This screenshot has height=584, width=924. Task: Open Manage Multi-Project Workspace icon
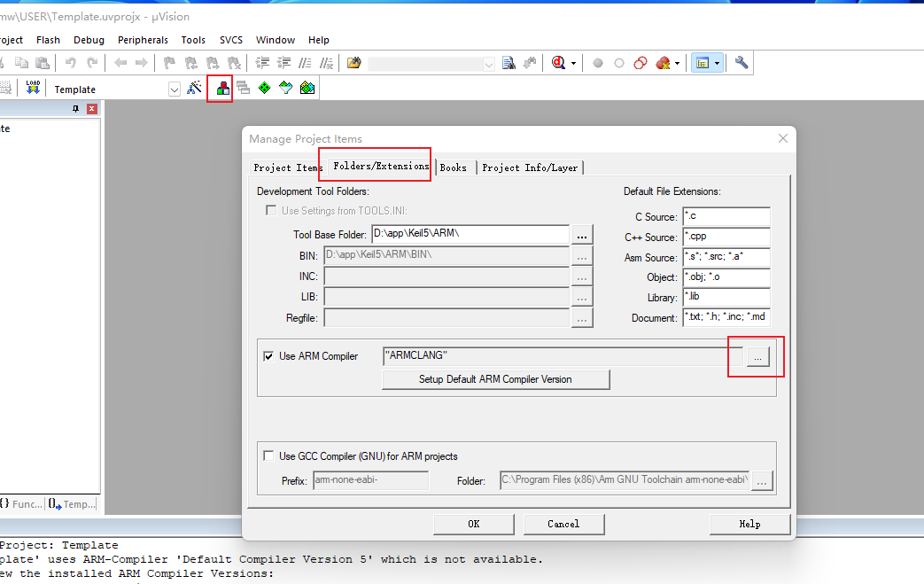[x=243, y=89]
